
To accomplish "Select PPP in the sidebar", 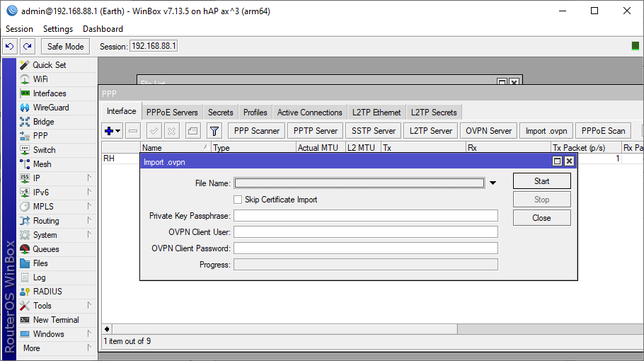I will [40, 136].
